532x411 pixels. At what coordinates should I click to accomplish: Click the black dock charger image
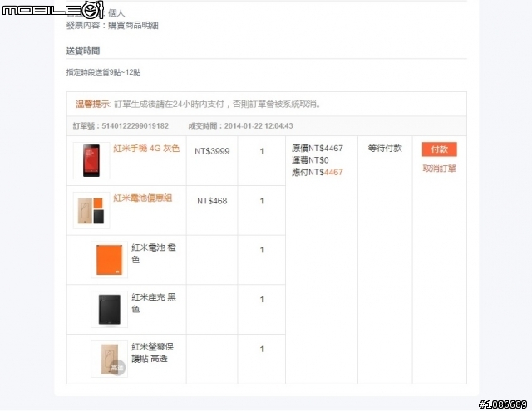(109, 310)
